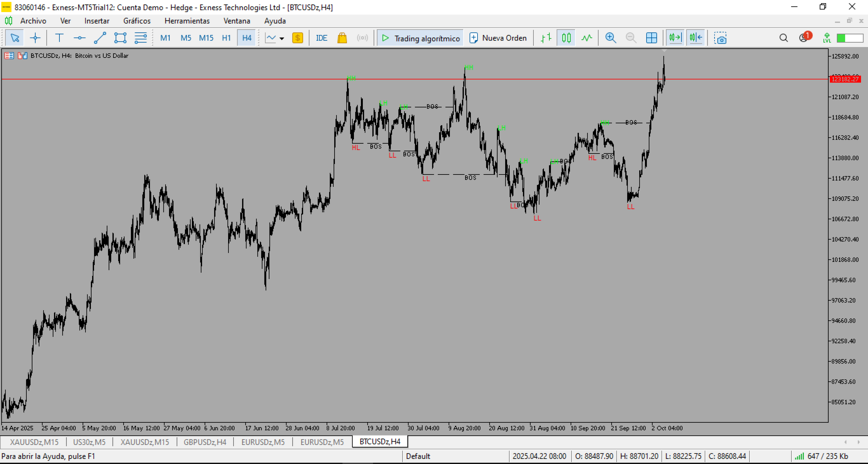Pick the horizontal line drawing tool
The image size is (868, 464).
point(79,38)
